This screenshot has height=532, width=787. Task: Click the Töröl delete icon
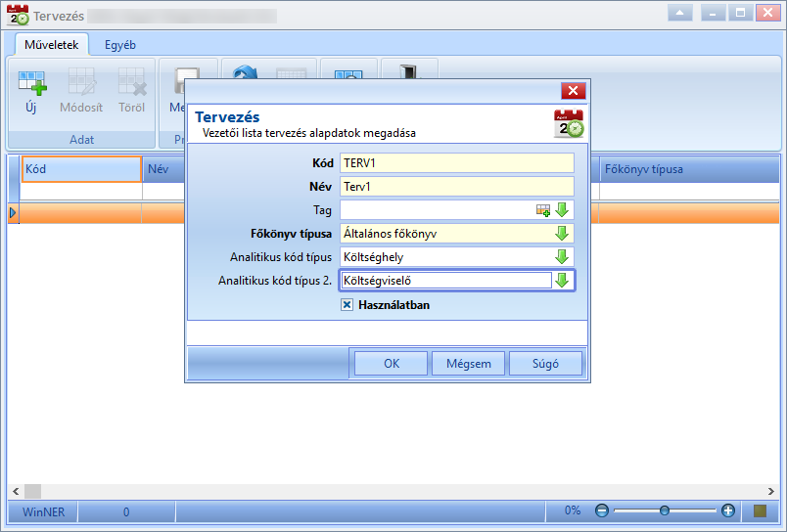point(131,82)
